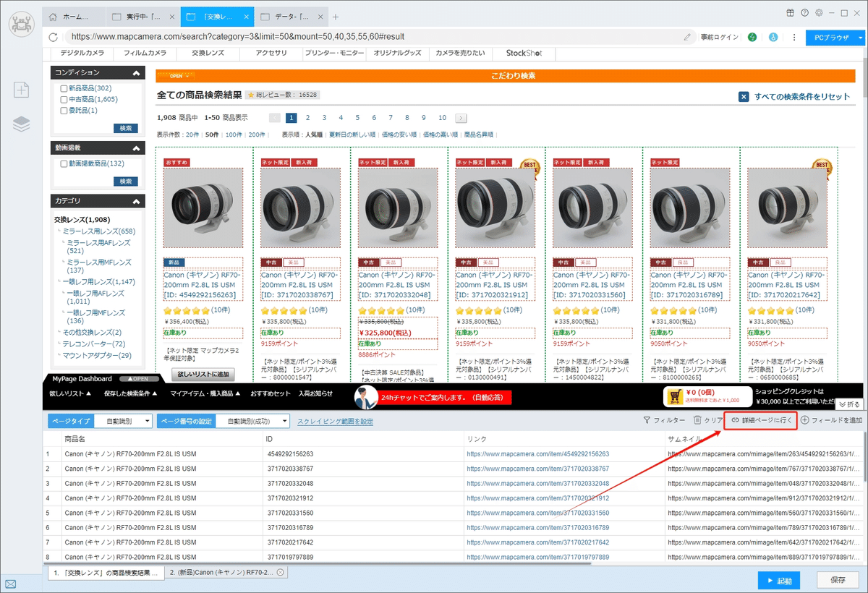This screenshot has width=868, height=593.
Task: Click the pencil edit URL icon
Action: (x=687, y=37)
